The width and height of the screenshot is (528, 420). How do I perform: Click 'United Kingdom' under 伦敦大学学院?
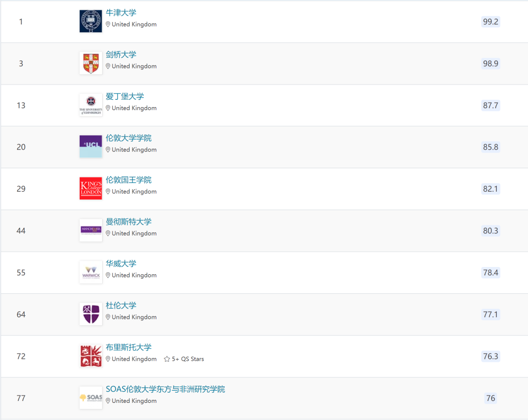134,150
